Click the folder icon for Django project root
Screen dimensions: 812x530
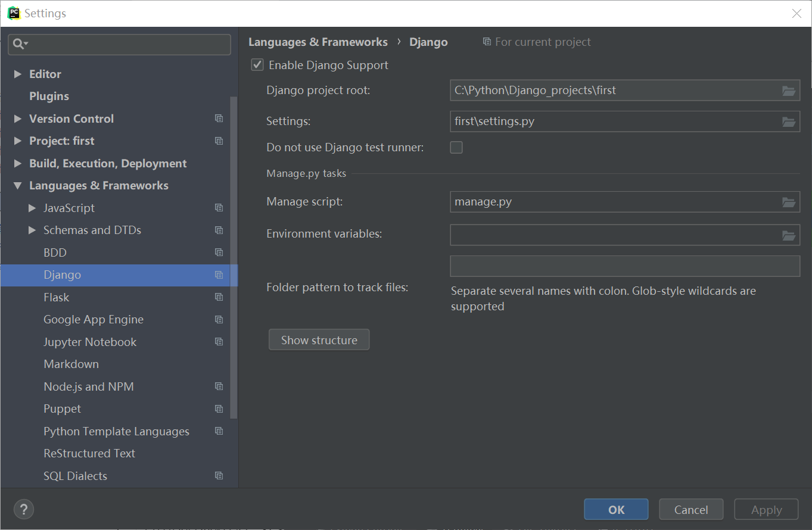pyautogui.click(x=789, y=91)
